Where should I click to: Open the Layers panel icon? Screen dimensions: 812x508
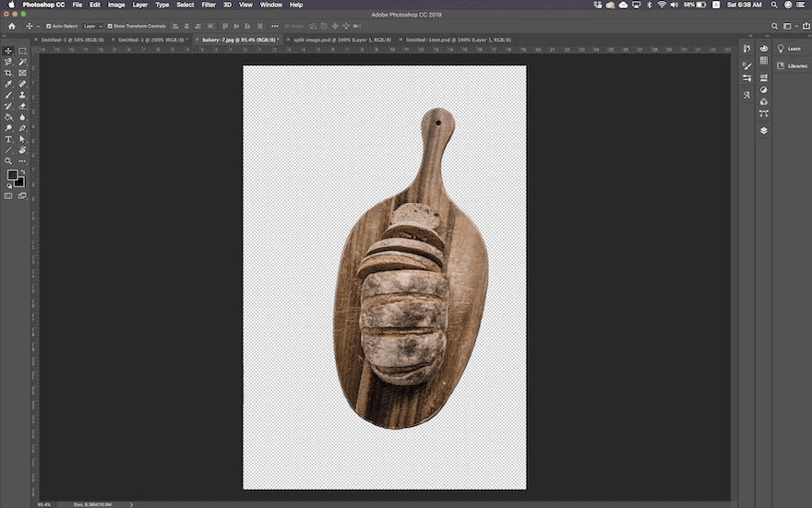click(764, 130)
